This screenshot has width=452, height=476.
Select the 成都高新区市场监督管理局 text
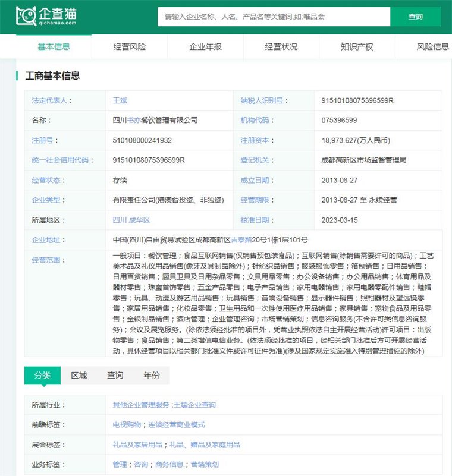pyautogui.click(x=363, y=160)
